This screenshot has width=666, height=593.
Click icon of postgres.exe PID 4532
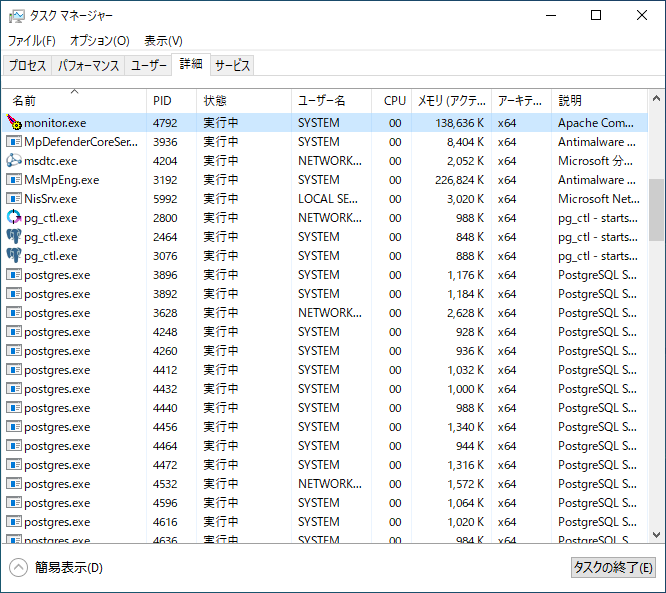(x=14, y=483)
